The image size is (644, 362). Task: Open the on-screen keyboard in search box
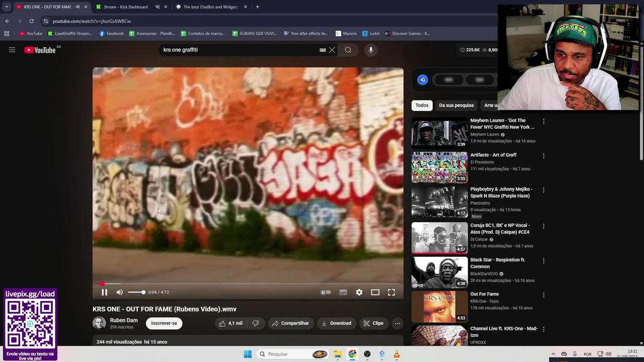[323, 50]
